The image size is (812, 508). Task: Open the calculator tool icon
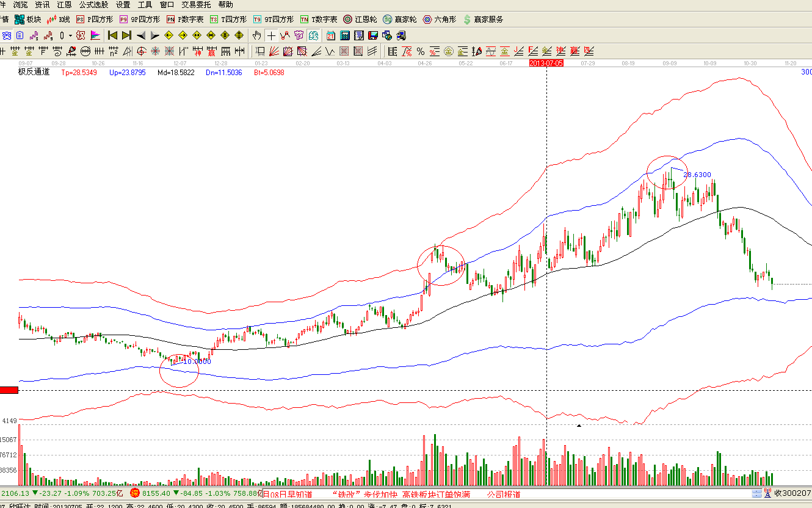(345, 35)
